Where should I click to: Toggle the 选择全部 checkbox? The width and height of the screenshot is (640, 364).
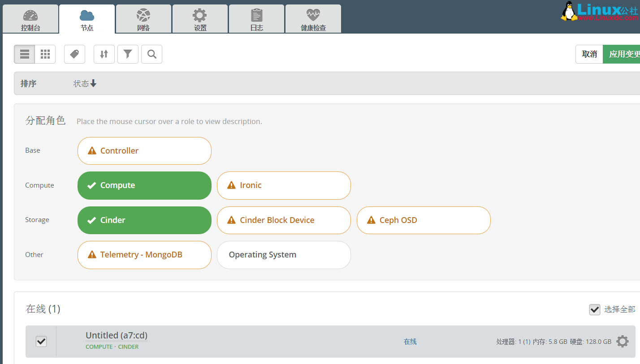tap(594, 309)
